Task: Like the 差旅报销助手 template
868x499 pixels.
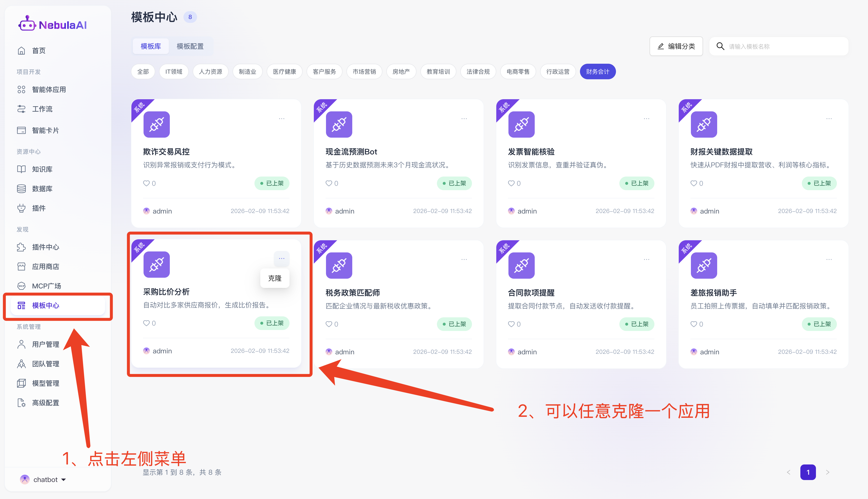Action: [694, 324]
